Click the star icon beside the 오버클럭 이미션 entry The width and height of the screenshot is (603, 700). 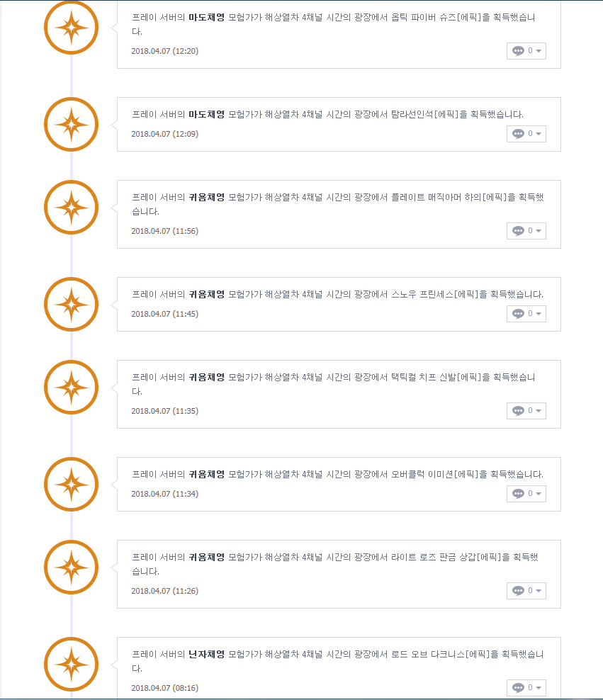[x=71, y=485]
